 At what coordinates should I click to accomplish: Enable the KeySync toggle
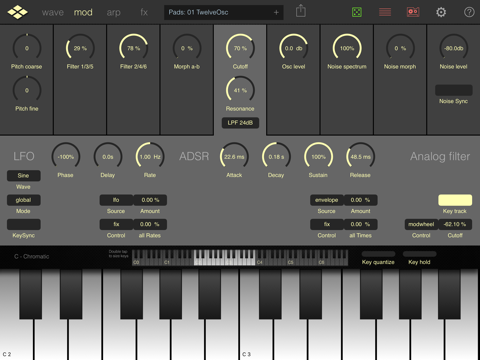pos(24,224)
